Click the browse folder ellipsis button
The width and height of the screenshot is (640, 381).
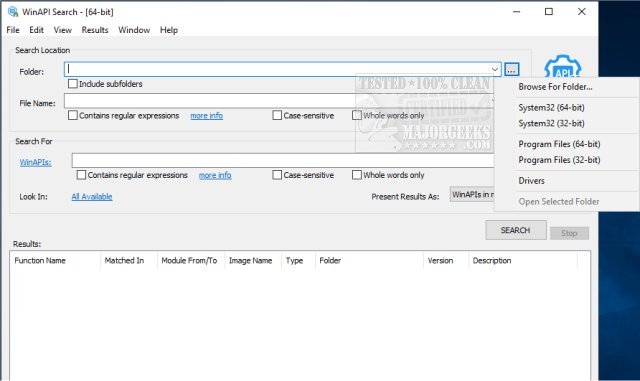512,69
